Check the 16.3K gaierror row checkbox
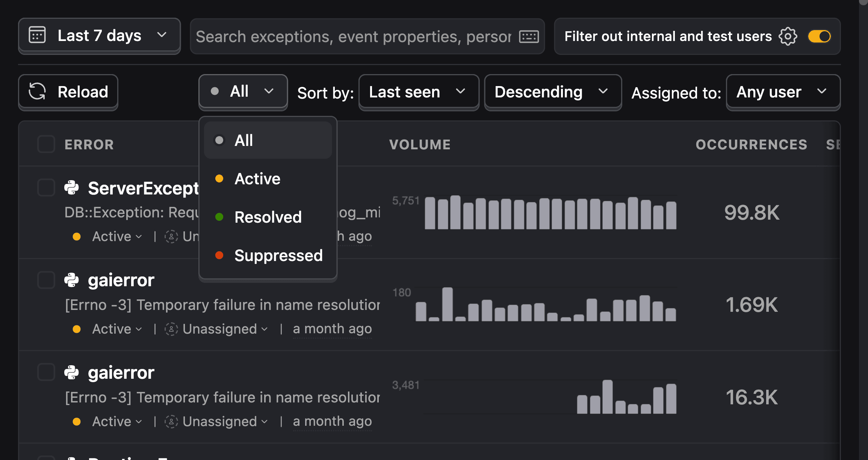 coord(46,372)
